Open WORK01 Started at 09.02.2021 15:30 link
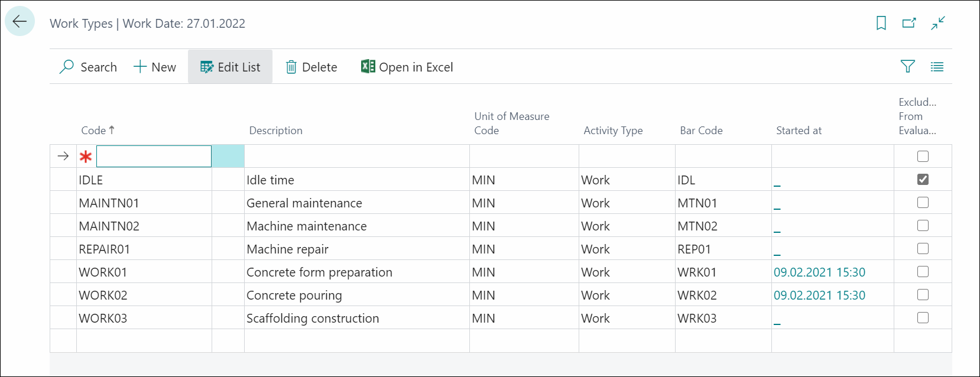Screen dimensions: 980x377 pyautogui.click(x=819, y=272)
